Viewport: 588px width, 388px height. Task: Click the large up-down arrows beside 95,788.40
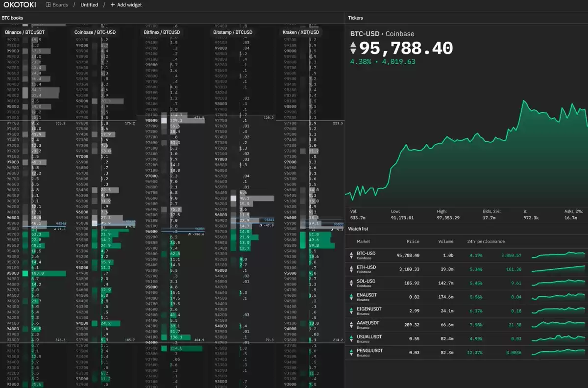click(353, 48)
